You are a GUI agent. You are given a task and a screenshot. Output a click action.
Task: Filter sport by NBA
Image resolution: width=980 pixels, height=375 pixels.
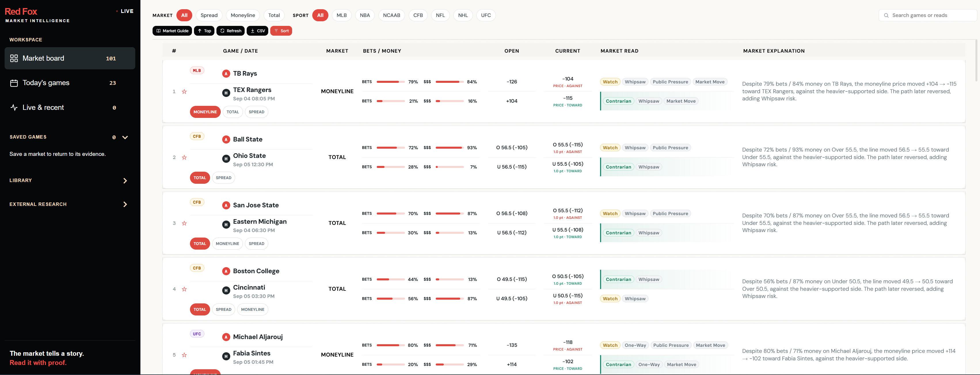365,15
